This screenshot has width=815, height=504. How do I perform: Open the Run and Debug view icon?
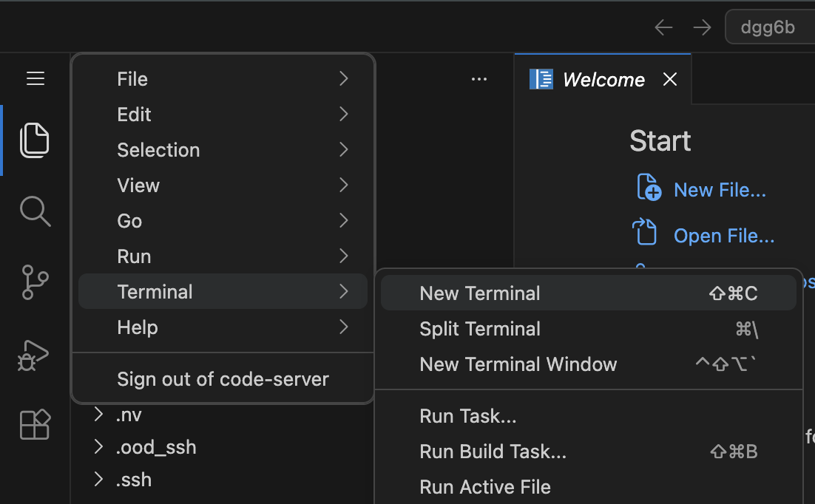coord(33,355)
